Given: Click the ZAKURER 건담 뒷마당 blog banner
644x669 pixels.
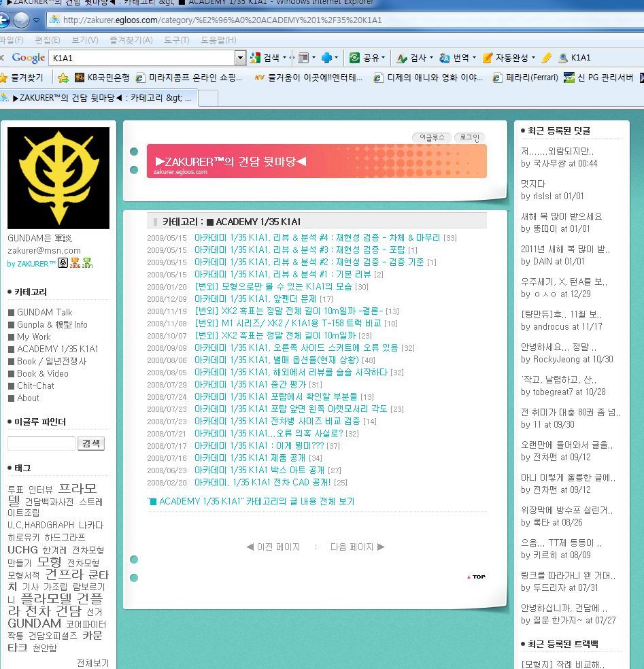Looking at the screenshot, I should click(x=317, y=161).
